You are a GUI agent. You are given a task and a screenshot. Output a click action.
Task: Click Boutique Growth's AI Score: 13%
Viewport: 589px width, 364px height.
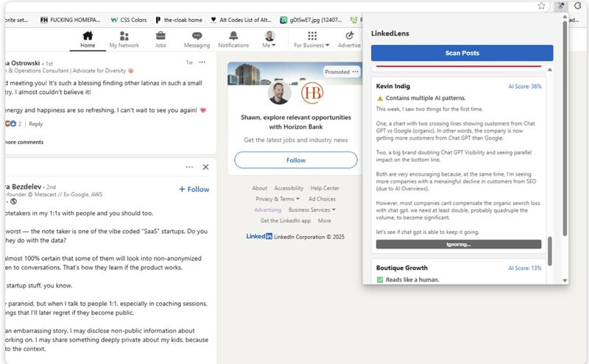pyautogui.click(x=525, y=268)
